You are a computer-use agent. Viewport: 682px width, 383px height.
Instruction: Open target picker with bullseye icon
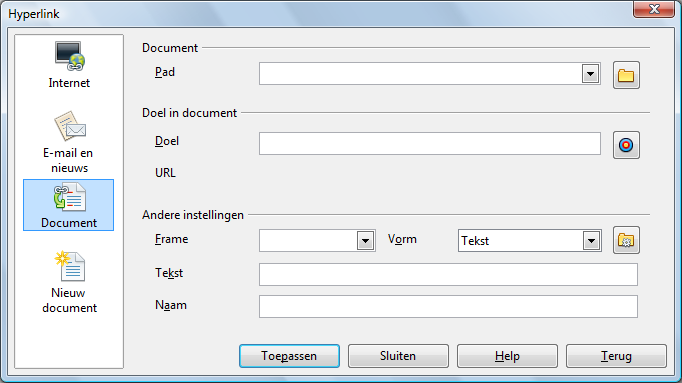[x=626, y=145]
